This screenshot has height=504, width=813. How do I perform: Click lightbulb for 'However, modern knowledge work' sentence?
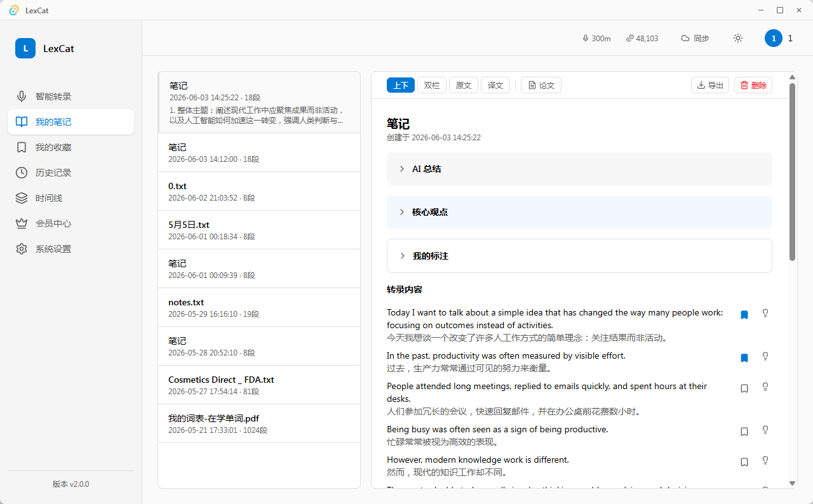click(765, 460)
